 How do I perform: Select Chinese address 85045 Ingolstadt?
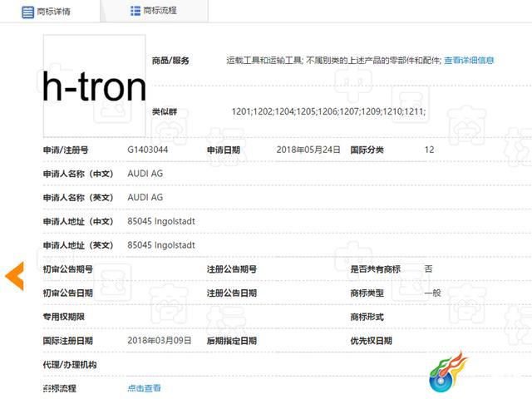pyautogui.click(x=161, y=221)
